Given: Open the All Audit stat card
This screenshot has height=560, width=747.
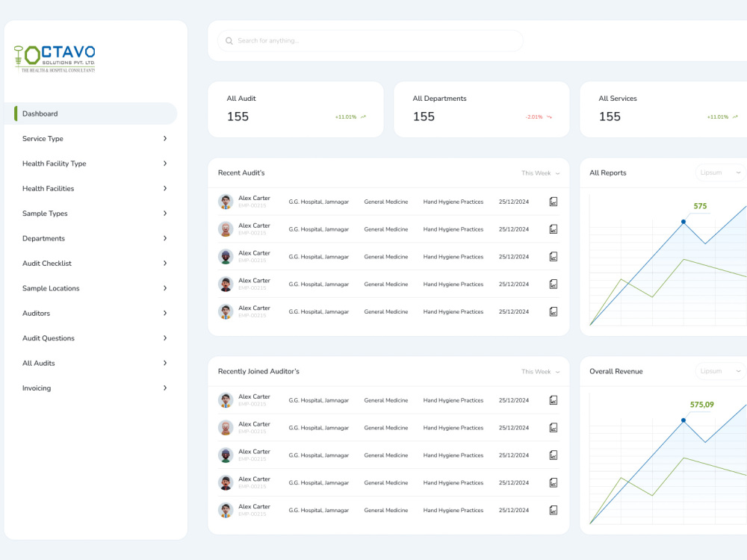Looking at the screenshot, I should coord(296,110).
